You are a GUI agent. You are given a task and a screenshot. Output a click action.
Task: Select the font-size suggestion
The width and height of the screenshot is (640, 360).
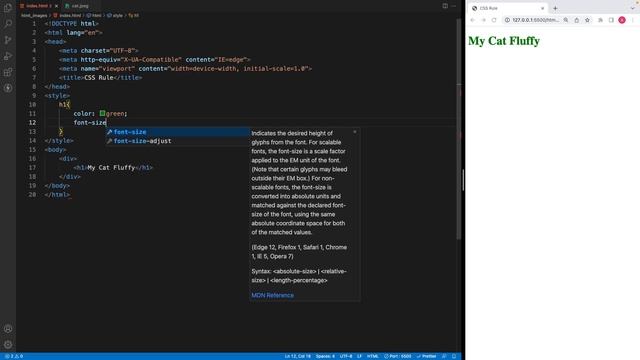pos(178,132)
